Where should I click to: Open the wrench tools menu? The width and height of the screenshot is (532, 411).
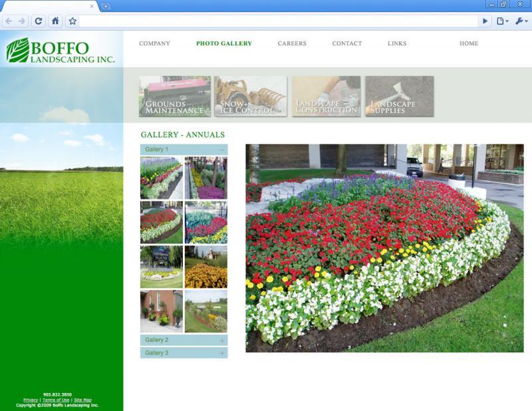click(x=521, y=21)
